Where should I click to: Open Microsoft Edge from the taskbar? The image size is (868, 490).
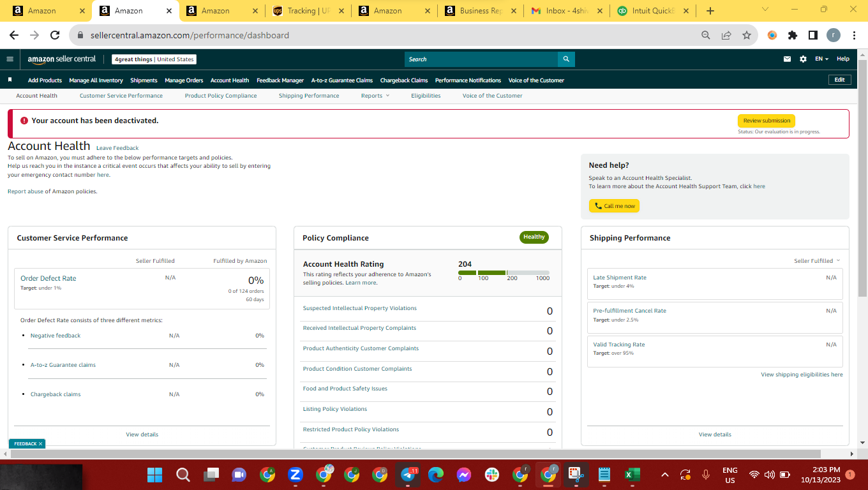[x=436, y=475]
